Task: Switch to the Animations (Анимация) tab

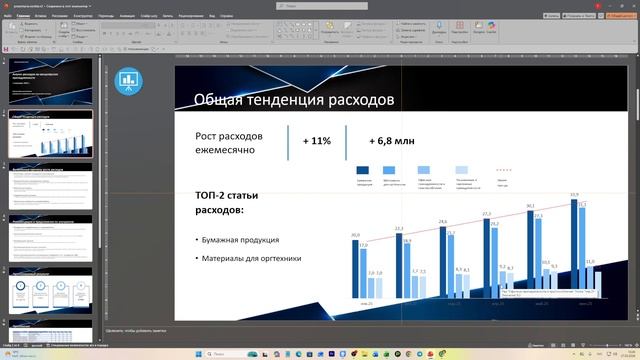Action: click(127, 16)
